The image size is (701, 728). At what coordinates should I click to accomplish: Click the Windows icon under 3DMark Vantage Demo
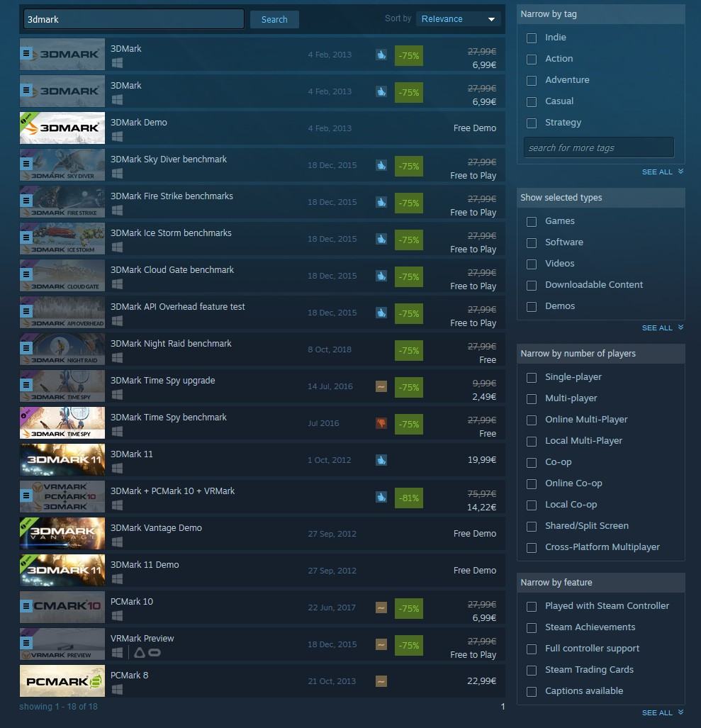[x=118, y=542]
